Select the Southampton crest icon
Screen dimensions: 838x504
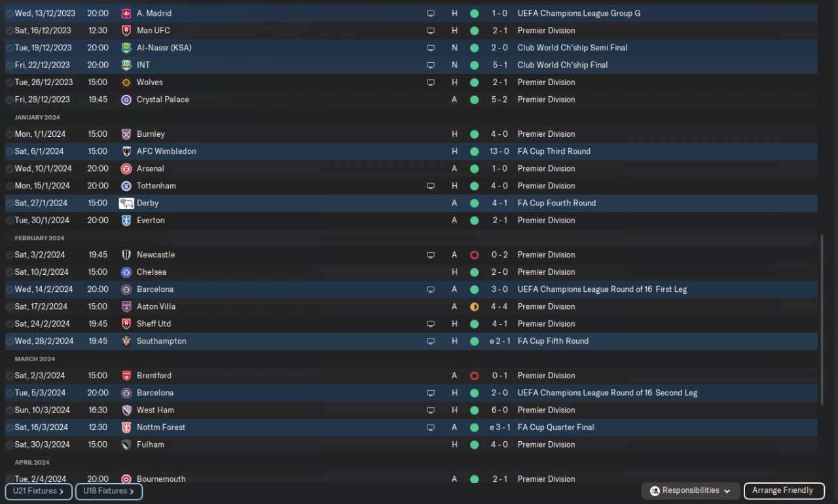pos(126,341)
